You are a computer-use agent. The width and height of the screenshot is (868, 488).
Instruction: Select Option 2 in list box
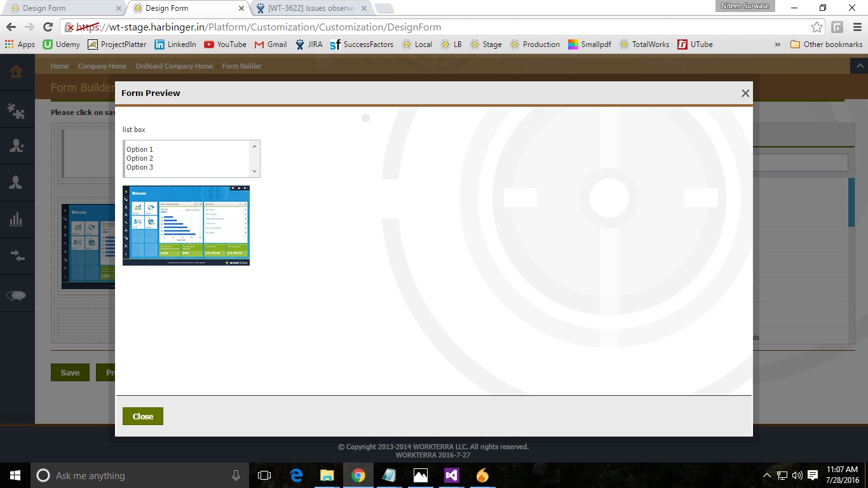coord(140,158)
